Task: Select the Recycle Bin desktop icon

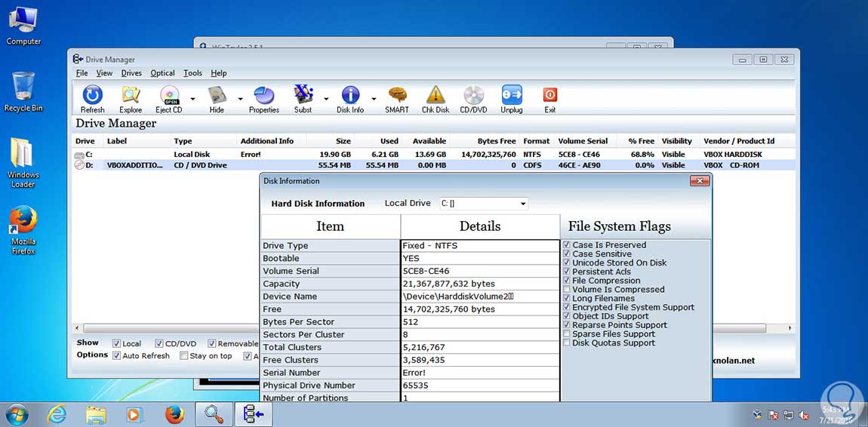Action: (23, 92)
